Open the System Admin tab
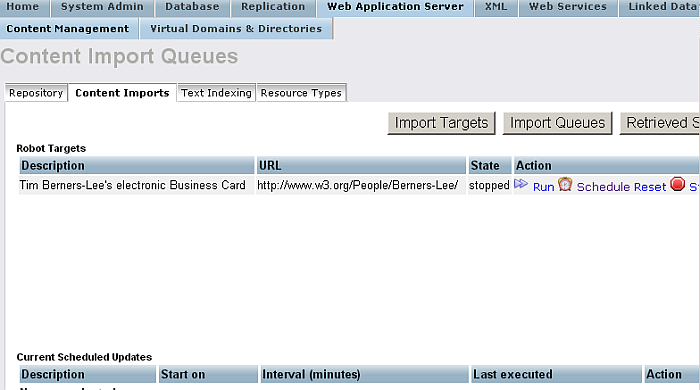This screenshot has width=700, height=390. (102, 7)
